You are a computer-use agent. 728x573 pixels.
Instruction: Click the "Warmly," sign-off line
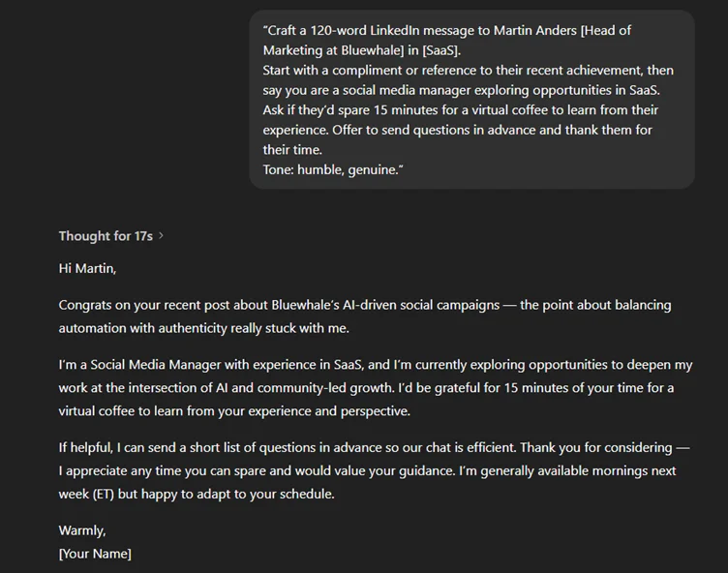pos(82,530)
